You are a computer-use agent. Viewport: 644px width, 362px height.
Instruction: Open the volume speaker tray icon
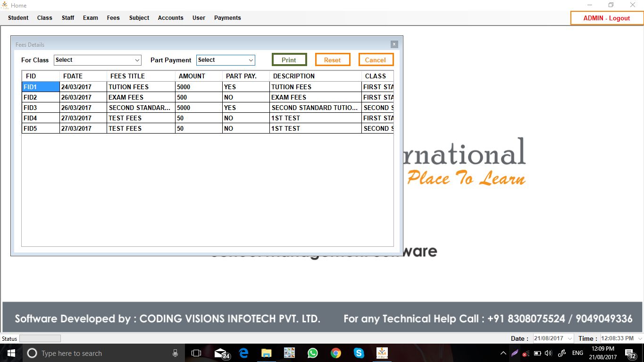point(548,353)
